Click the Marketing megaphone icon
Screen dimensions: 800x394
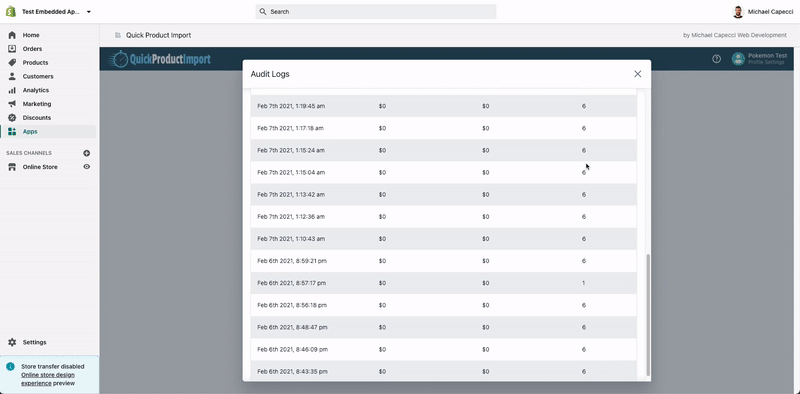(12, 104)
